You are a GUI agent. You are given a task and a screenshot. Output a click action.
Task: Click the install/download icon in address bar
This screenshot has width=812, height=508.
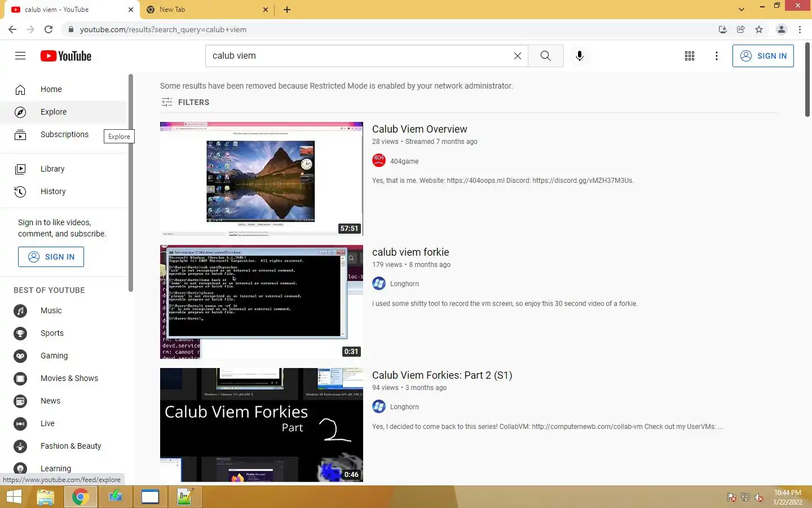coord(722,29)
